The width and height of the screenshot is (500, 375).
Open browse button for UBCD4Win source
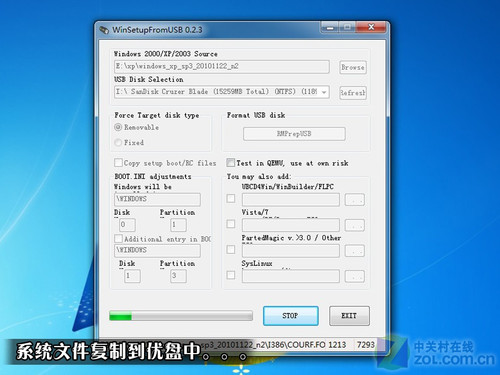coord(355,200)
